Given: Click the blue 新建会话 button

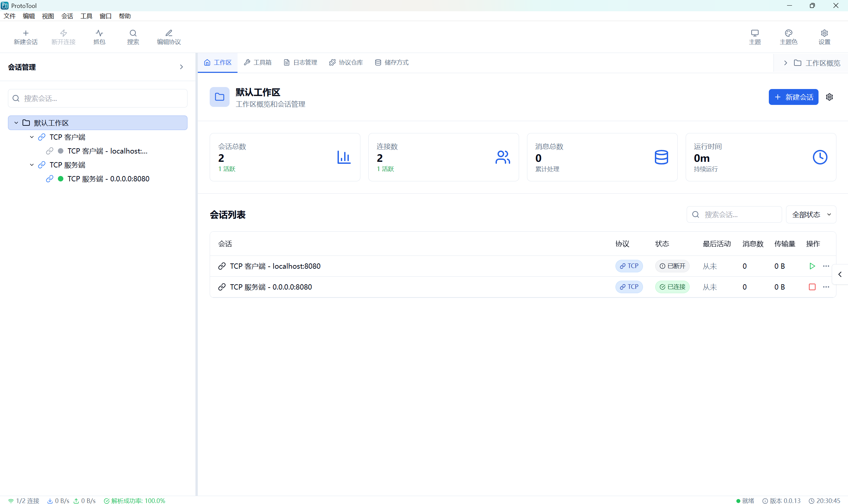Looking at the screenshot, I should pyautogui.click(x=793, y=97).
